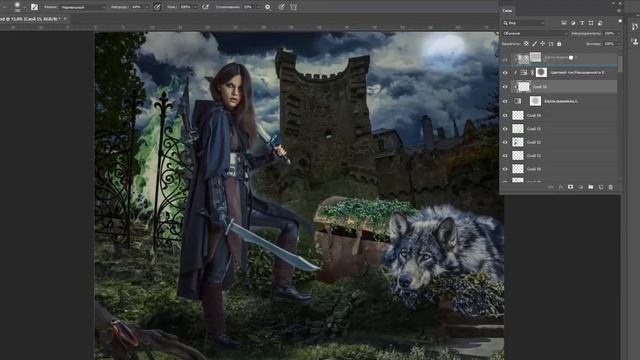Select the Hue/Saturation layer mask thumbnail

click(x=541, y=72)
